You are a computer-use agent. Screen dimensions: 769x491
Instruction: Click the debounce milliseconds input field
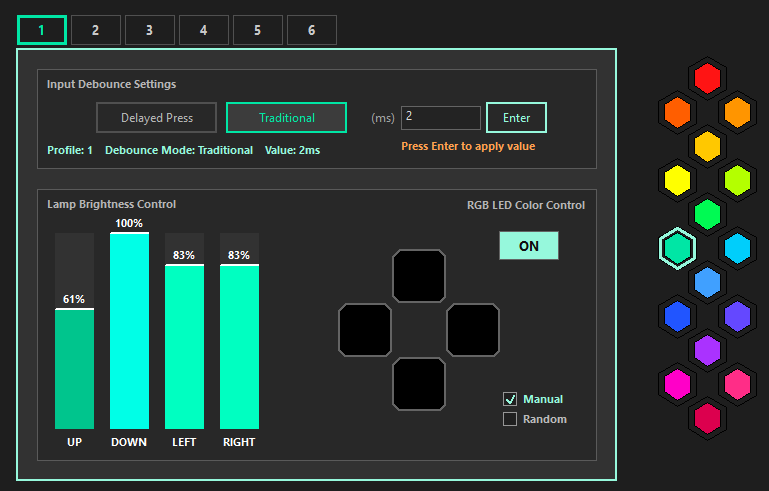440,118
